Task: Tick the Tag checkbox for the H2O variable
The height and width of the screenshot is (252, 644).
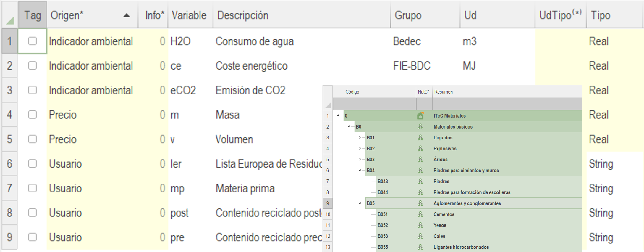Action: tap(33, 41)
